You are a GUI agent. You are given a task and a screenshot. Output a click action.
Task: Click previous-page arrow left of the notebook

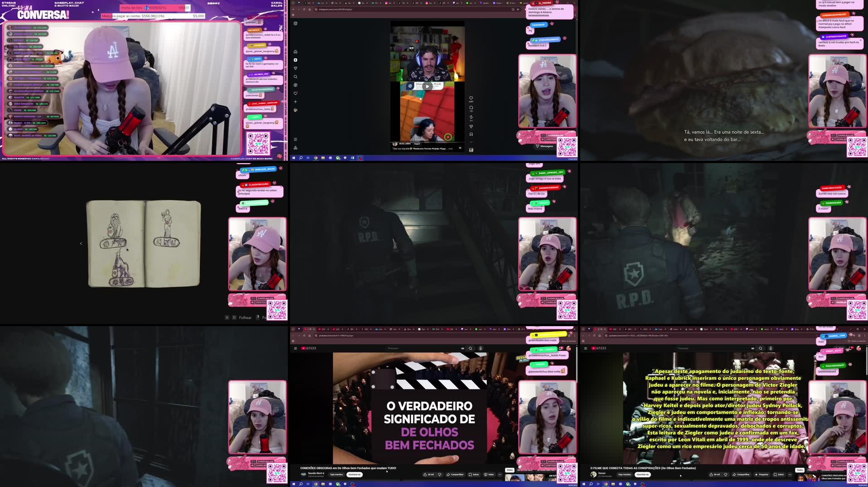(81, 244)
